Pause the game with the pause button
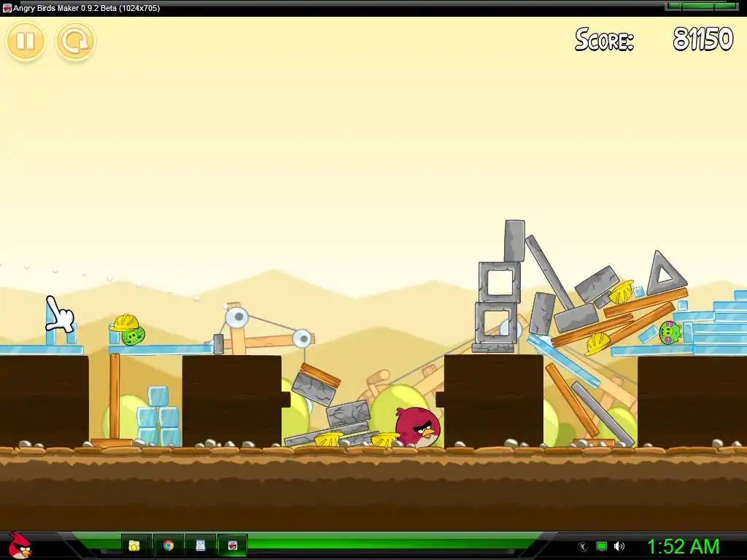The width and height of the screenshot is (747, 560). click(26, 42)
